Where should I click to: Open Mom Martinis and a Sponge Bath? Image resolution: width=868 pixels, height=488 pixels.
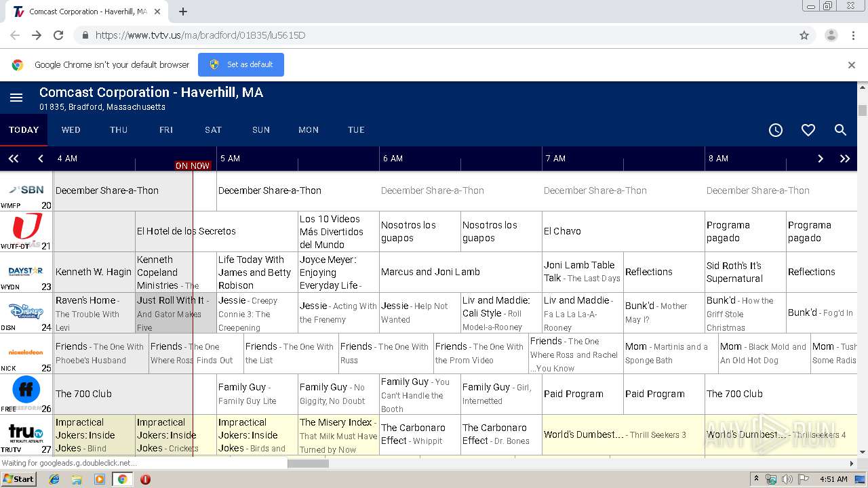(x=671, y=354)
